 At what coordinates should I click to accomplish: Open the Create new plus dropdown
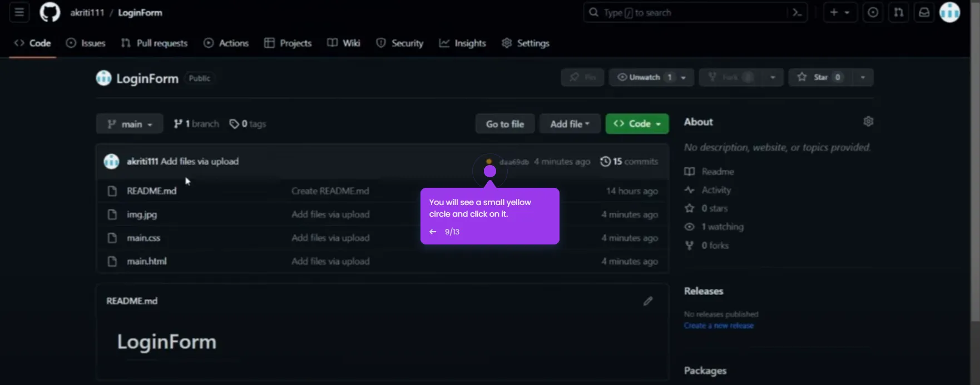(840, 12)
